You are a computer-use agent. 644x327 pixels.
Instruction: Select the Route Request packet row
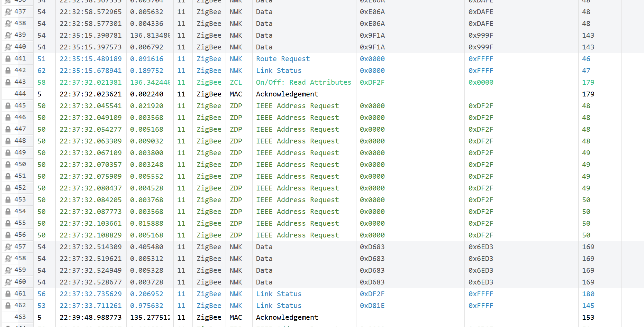283,59
